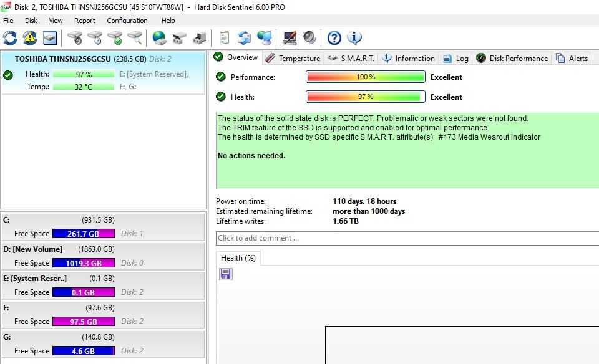The width and height of the screenshot is (599, 364).
Task: Click the Hard Disk Sentinel title bar icon
Action: click(6, 7)
